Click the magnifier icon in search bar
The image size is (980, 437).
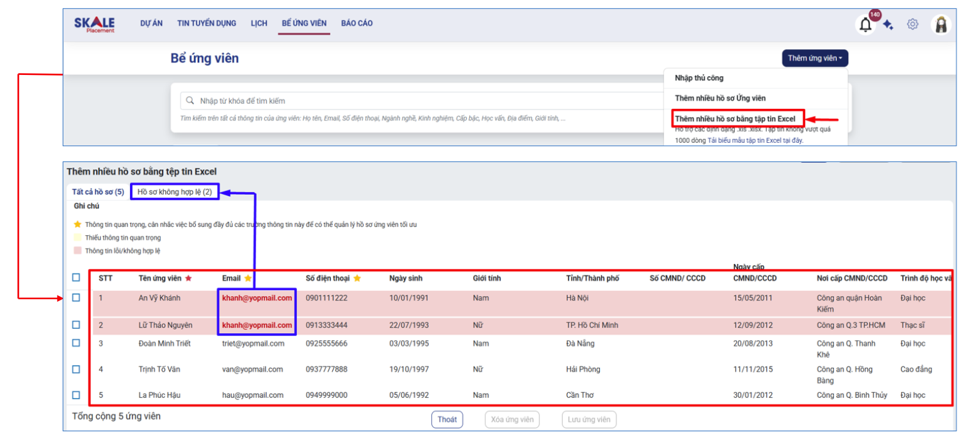coord(189,101)
